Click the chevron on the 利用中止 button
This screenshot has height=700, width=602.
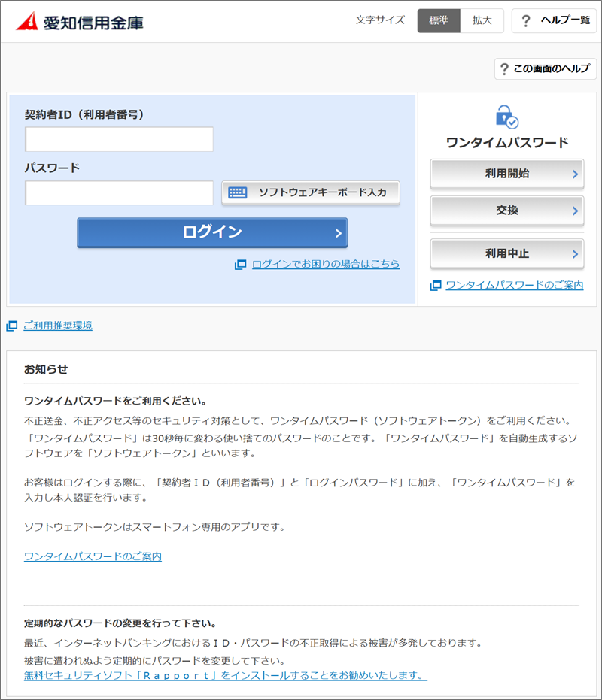[575, 254]
